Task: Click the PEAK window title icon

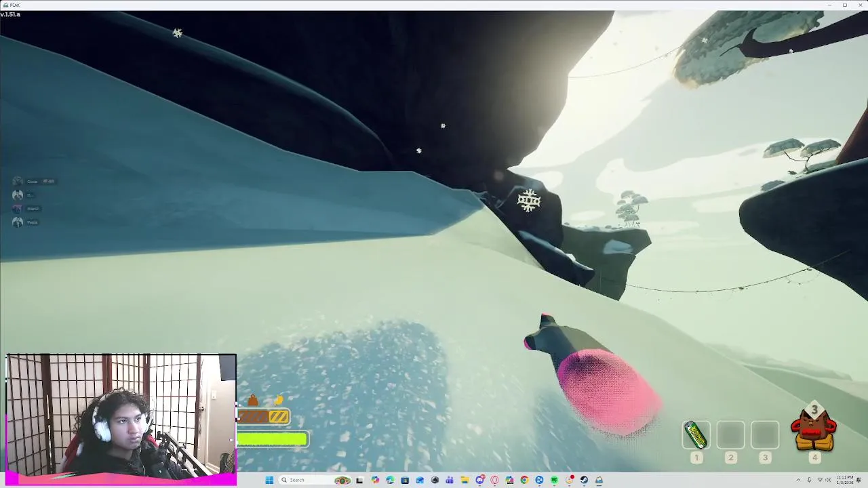Action: [x=5, y=5]
